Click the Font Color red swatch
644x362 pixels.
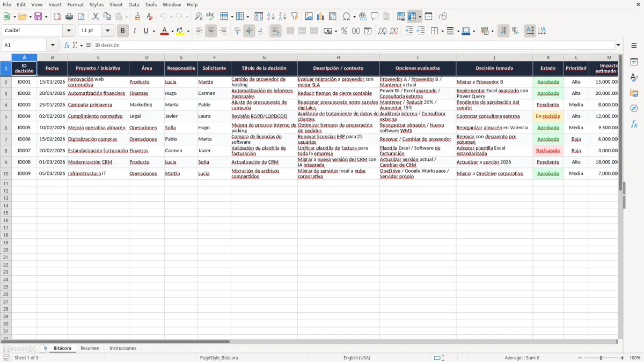[164, 31]
